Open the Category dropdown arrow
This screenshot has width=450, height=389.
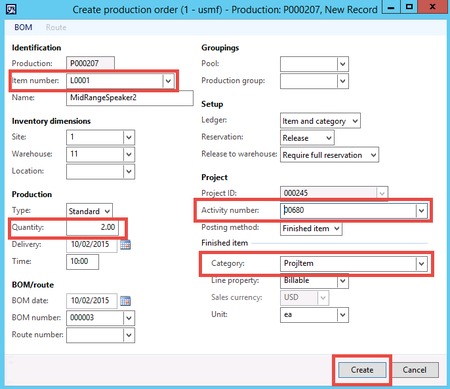tap(421, 264)
